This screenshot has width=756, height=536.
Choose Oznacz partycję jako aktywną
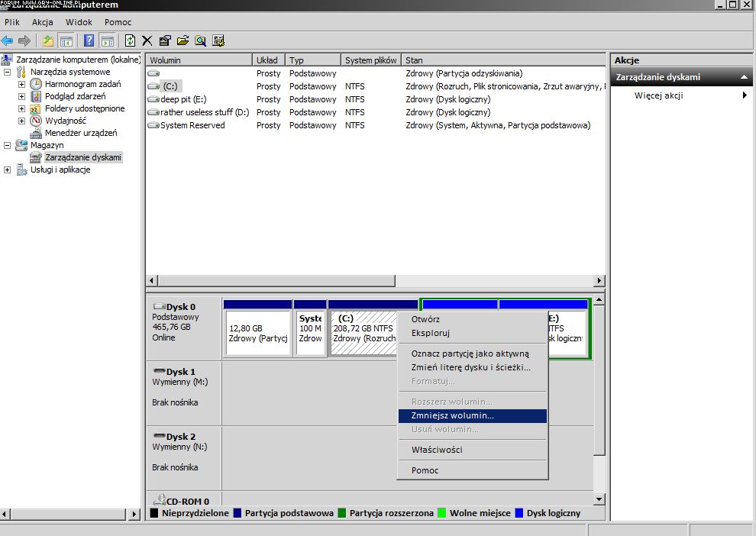pos(473,354)
